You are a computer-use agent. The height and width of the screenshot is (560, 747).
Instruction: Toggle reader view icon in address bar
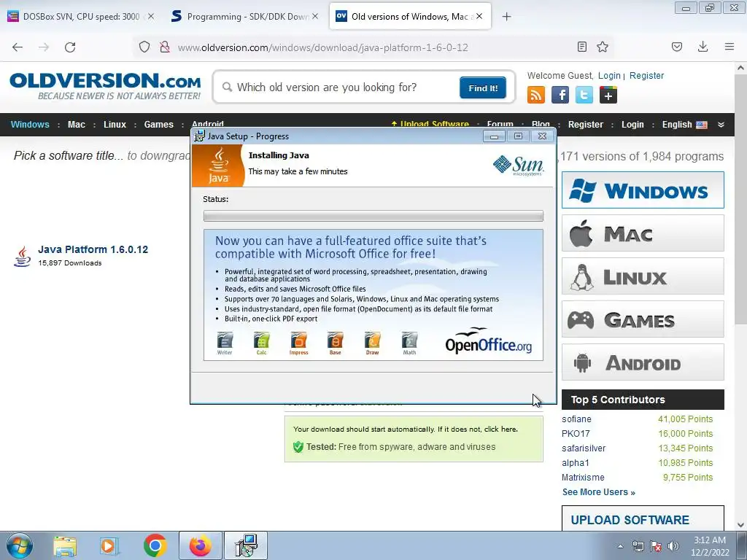tap(581, 47)
